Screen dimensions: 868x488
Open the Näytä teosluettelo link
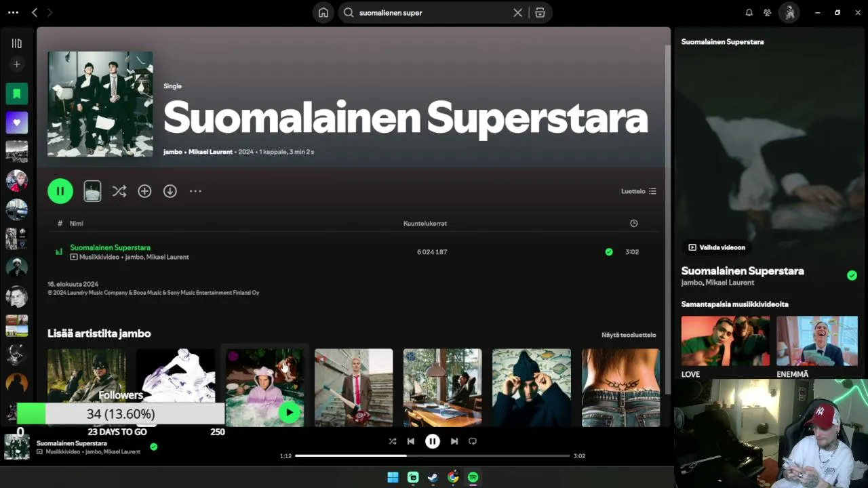pos(629,335)
